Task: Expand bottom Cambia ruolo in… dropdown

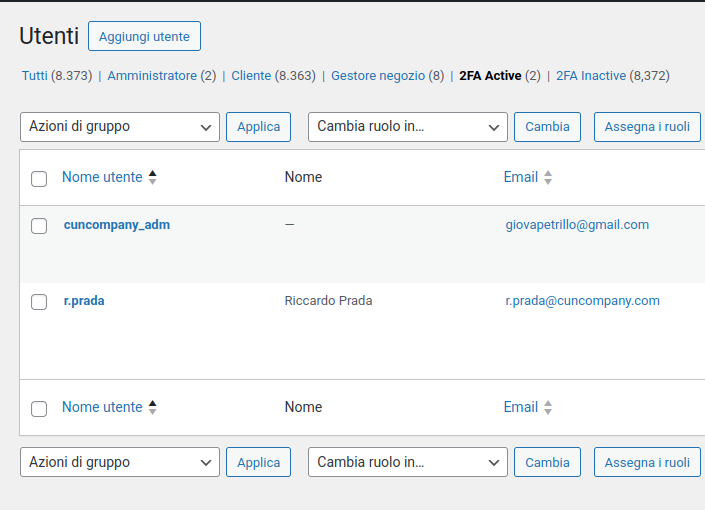Action: point(408,462)
